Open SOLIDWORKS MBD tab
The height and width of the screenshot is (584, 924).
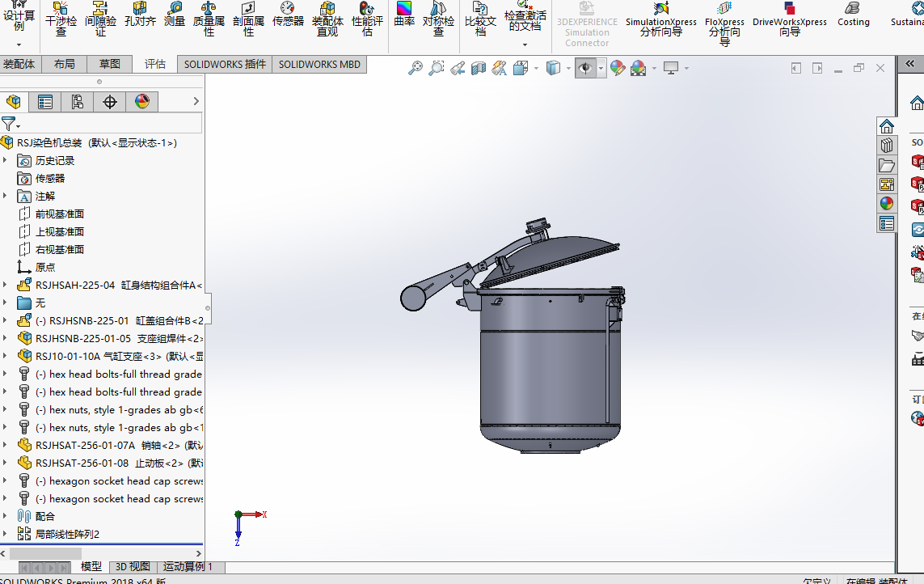(319, 64)
